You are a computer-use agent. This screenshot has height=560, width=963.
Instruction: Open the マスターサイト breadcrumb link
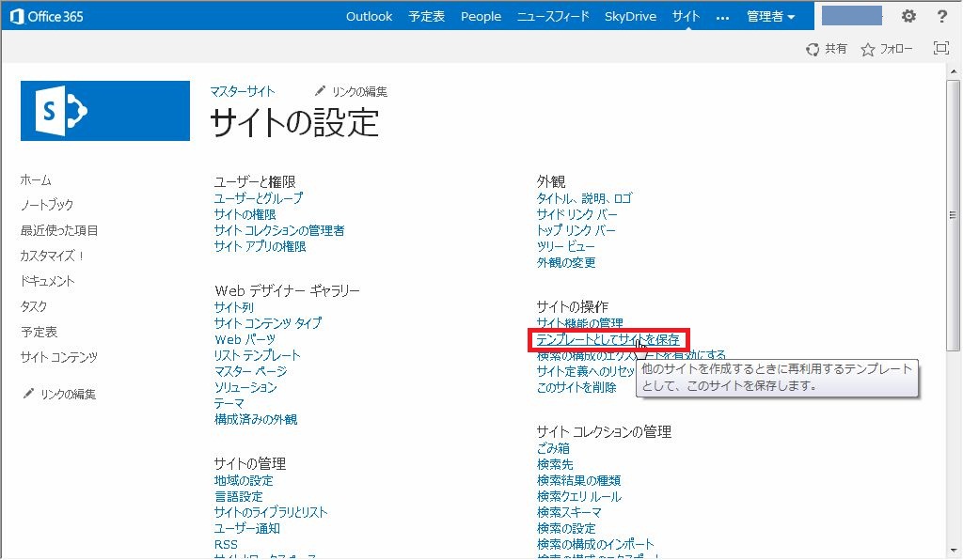[x=243, y=91]
